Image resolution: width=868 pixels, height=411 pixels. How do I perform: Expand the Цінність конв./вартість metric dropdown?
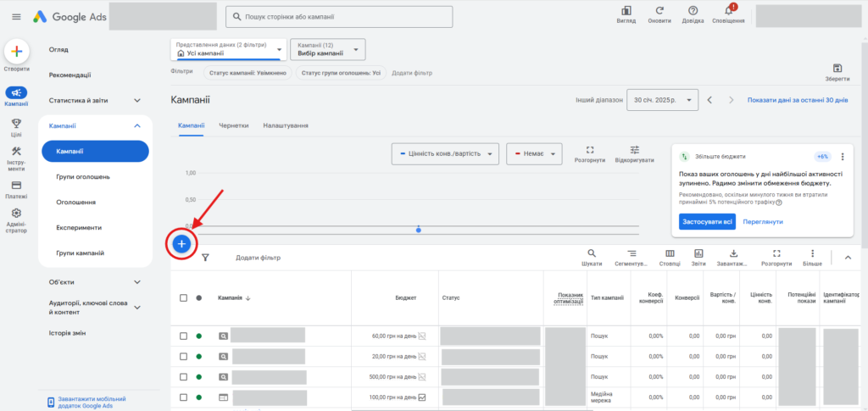(442, 154)
